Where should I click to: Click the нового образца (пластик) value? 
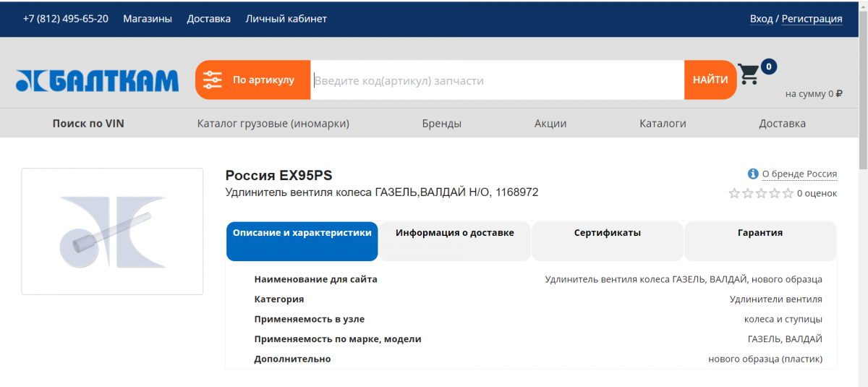coord(765,360)
